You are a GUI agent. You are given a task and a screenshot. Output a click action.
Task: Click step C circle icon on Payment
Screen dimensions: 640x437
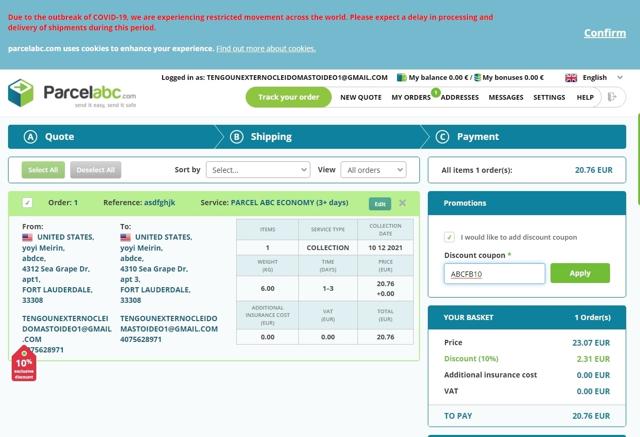(442, 137)
